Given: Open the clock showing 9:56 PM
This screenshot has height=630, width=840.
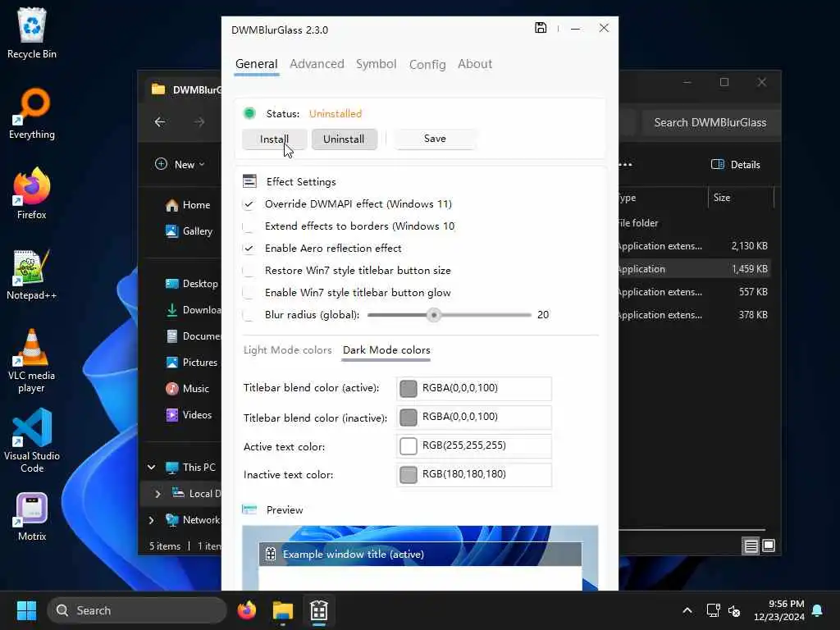Looking at the screenshot, I should pyautogui.click(x=779, y=610).
